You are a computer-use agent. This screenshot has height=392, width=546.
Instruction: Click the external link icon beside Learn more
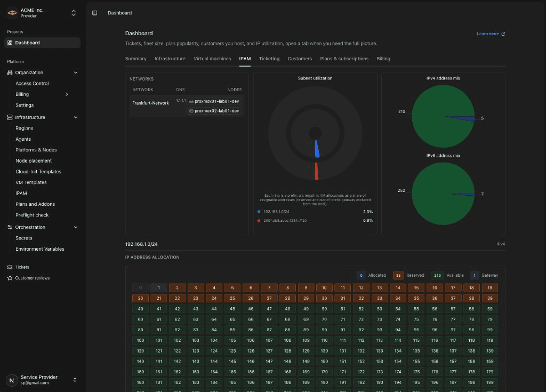503,34
